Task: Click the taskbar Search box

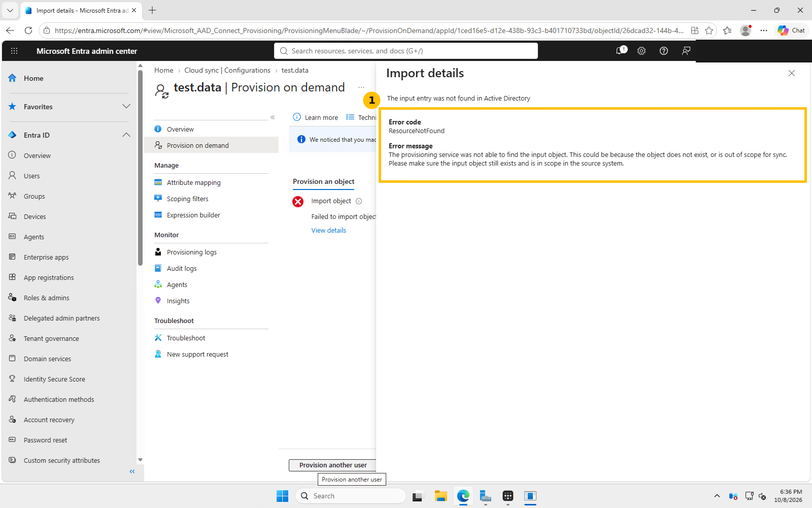Action: [351, 496]
